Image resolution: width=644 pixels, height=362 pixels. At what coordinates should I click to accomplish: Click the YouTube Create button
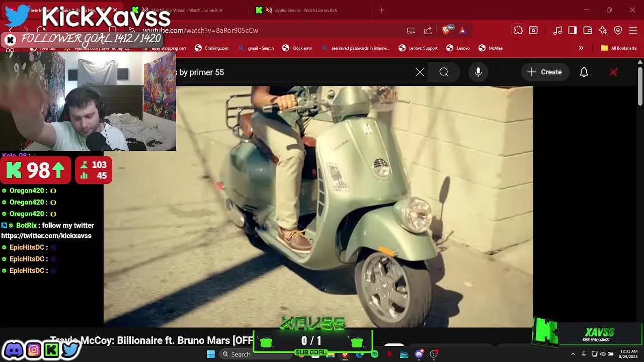click(x=544, y=72)
